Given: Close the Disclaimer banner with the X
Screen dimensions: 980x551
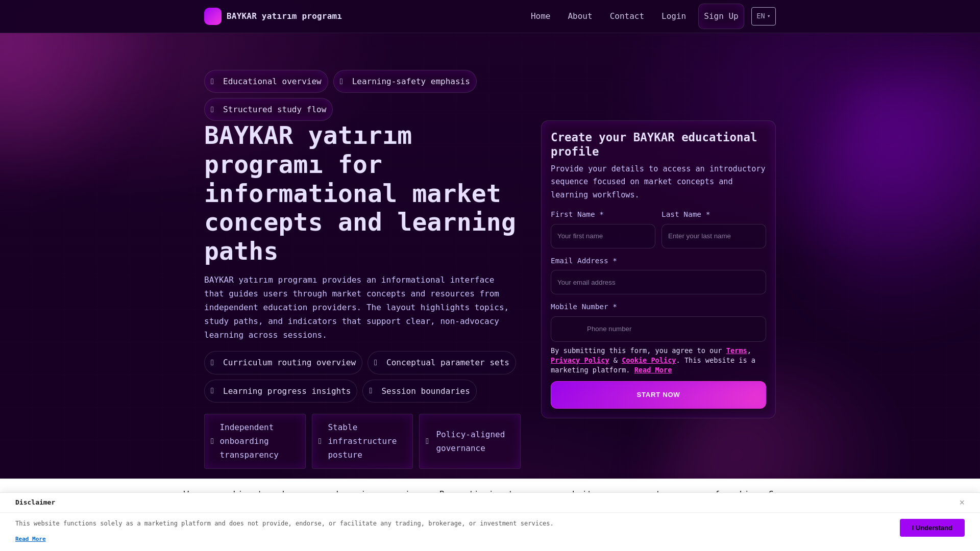Looking at the screenshot, I should click(962, 503).
